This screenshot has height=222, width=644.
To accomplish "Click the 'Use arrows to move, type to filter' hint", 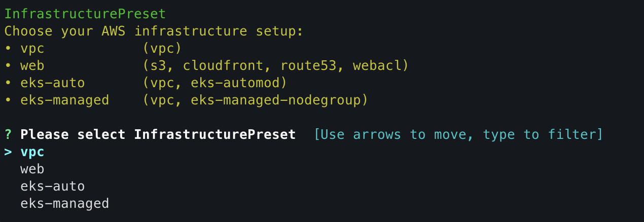I will tap(458, 134).
